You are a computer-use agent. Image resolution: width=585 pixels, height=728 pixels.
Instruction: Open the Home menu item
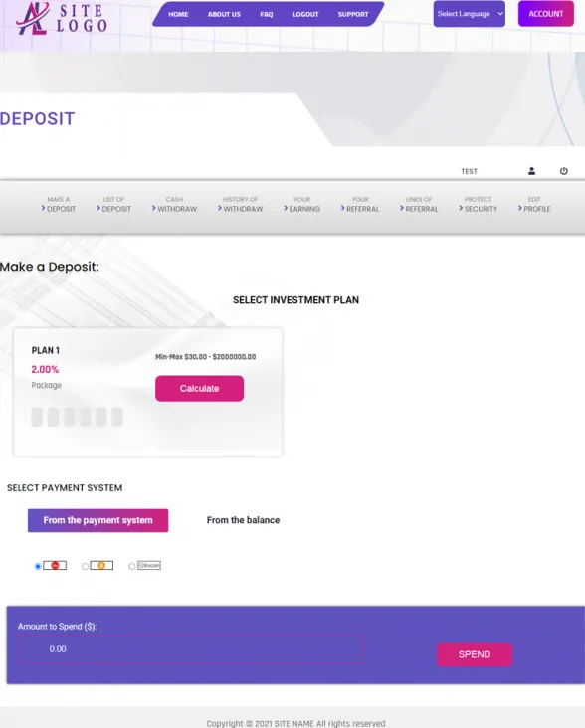(x=178, y=14)
